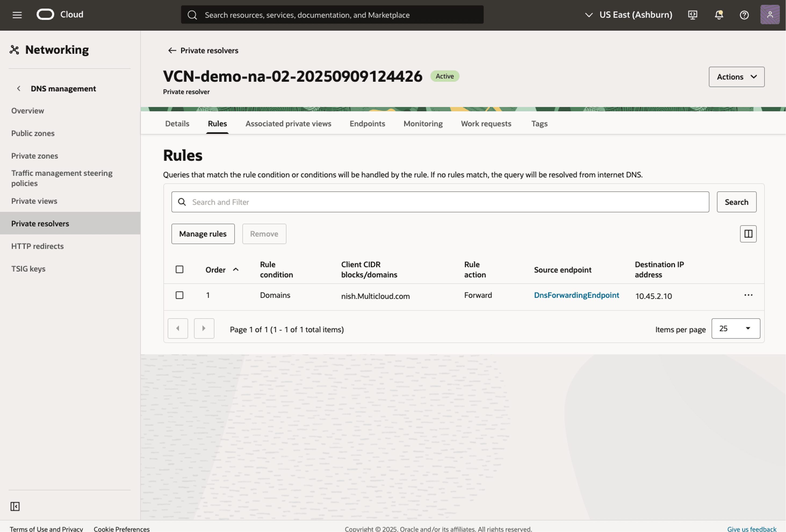This screenshot has height=532, width=786.
Task: Check the select-all rules checkbox
Action: pyautogui.click(x=180, y=269)
